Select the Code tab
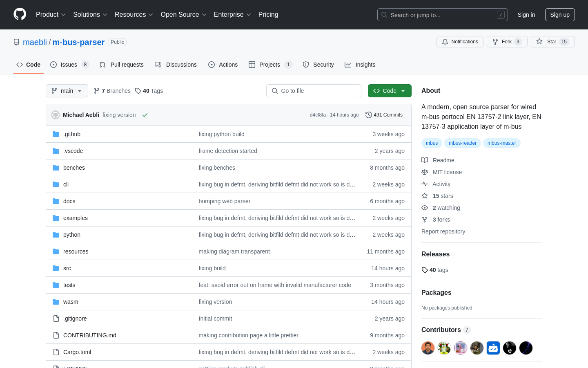The image size is (588, 368). (x=28, y=65)
